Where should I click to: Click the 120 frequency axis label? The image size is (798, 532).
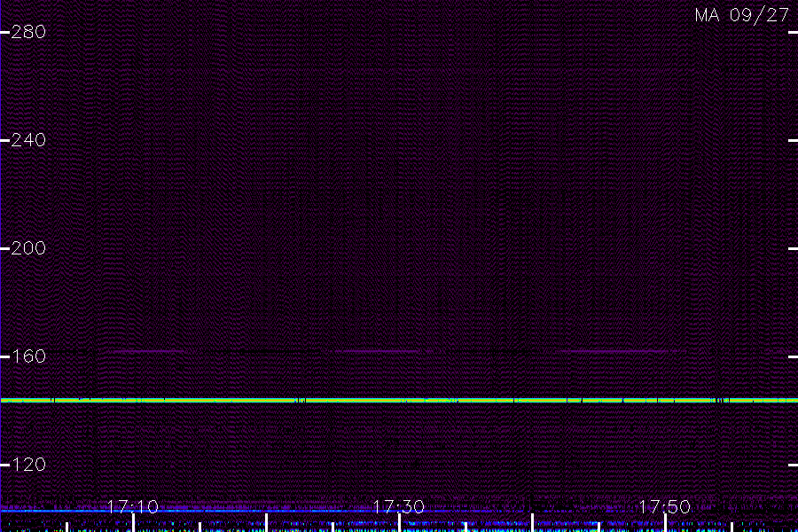(x=28, y=465)
